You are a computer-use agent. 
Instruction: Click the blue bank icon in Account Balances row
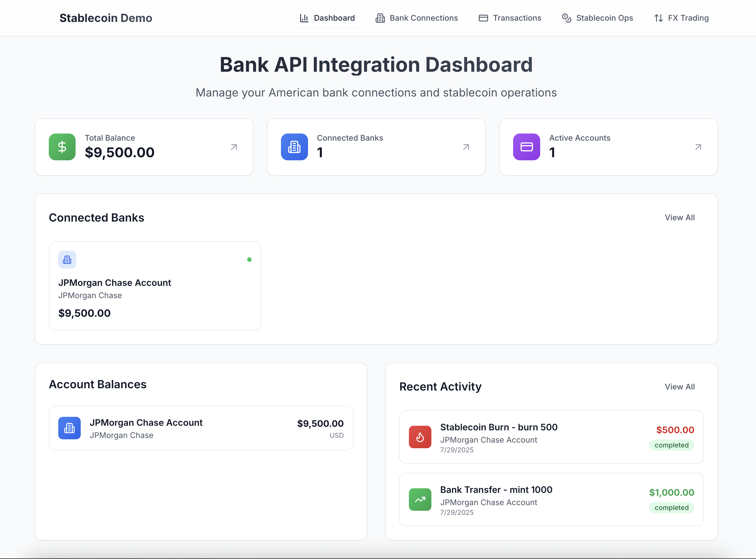tap(69, 428)
